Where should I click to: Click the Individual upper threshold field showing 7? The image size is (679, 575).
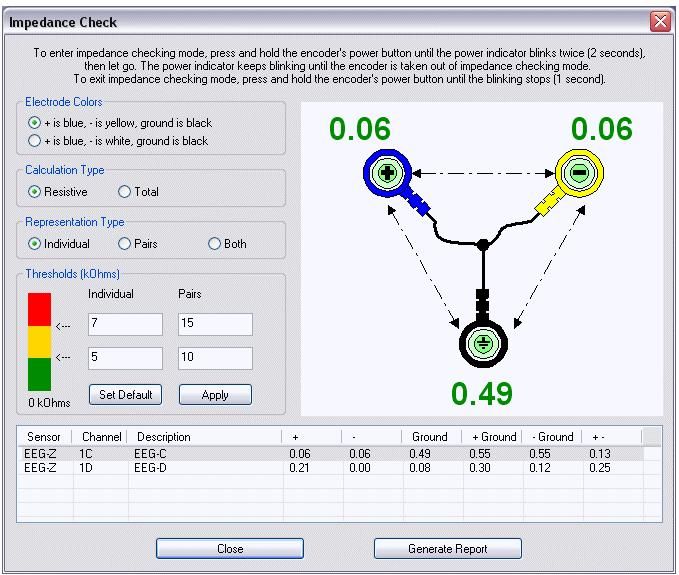(x=125, y=324)
